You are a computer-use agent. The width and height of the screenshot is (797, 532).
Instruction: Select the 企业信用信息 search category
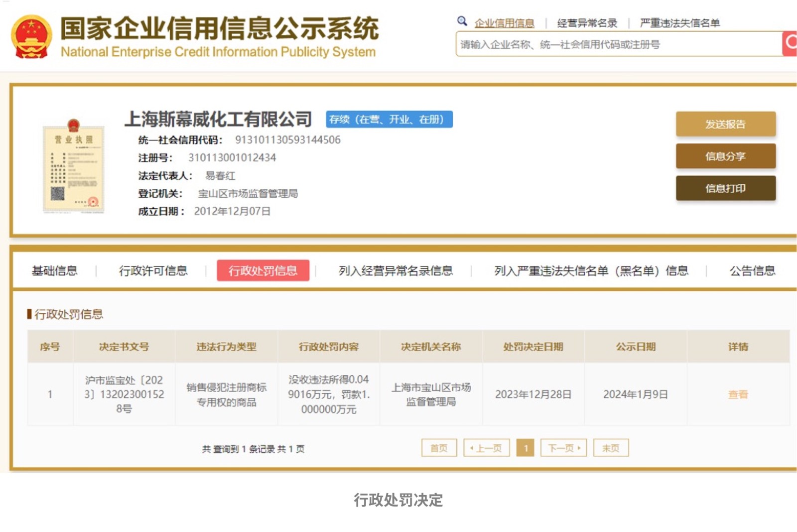pos(504,23)
